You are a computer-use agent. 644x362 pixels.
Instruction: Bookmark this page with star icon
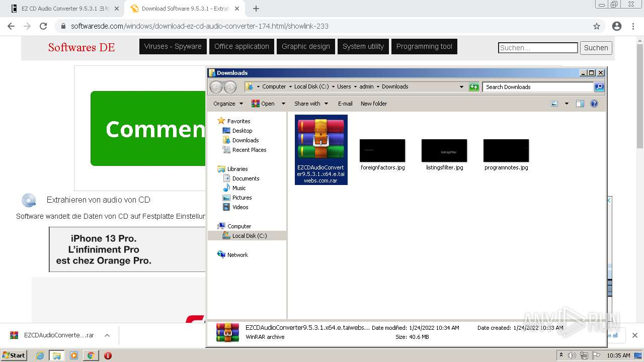597,26
